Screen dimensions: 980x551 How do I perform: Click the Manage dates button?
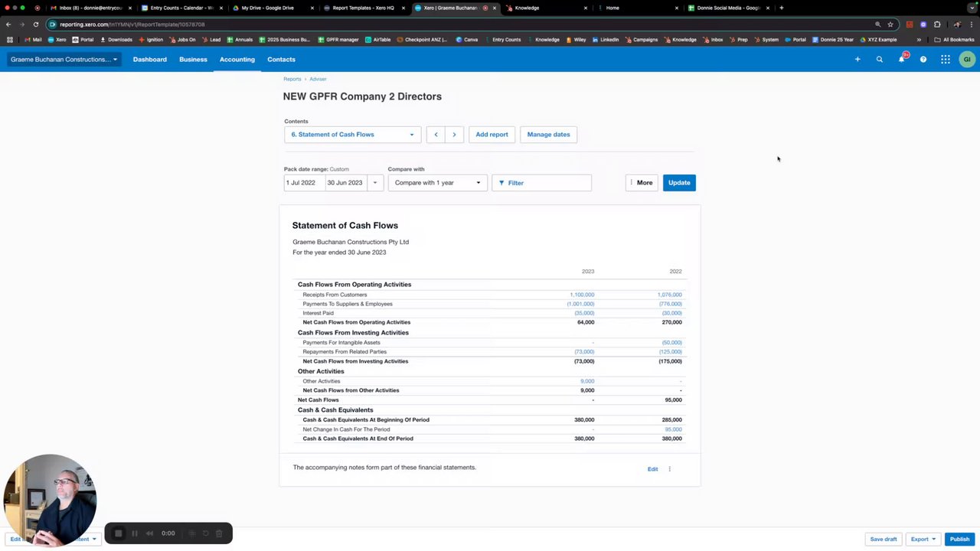pyautogui.click(x=548, y=135)
